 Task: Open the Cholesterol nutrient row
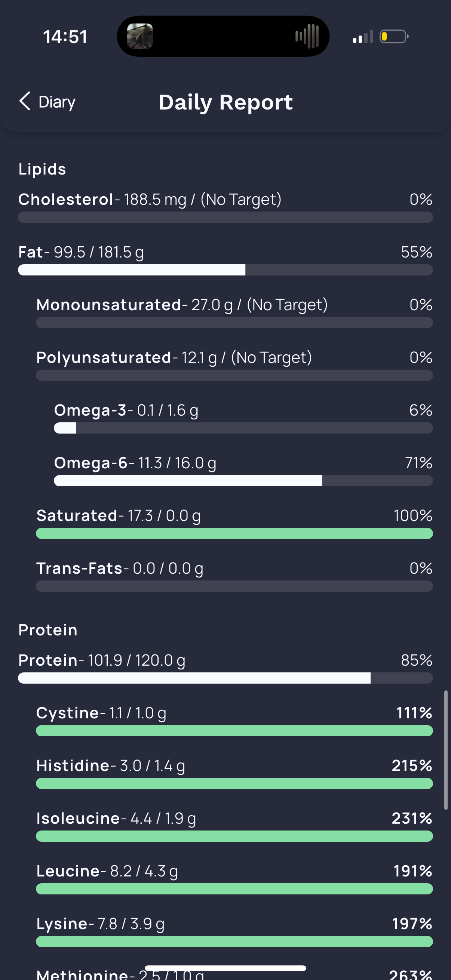point(225,207)
